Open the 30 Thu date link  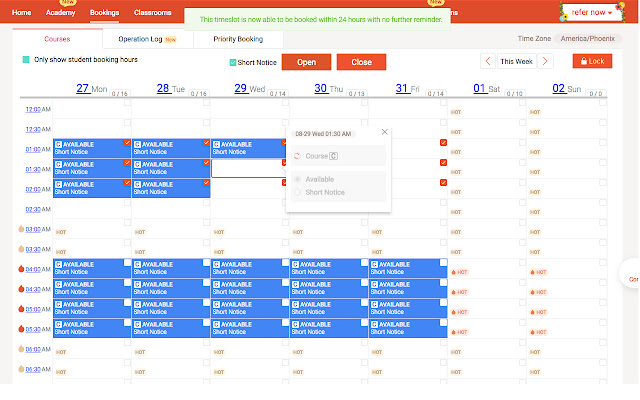pyautogui.click(x=320, y=89)
